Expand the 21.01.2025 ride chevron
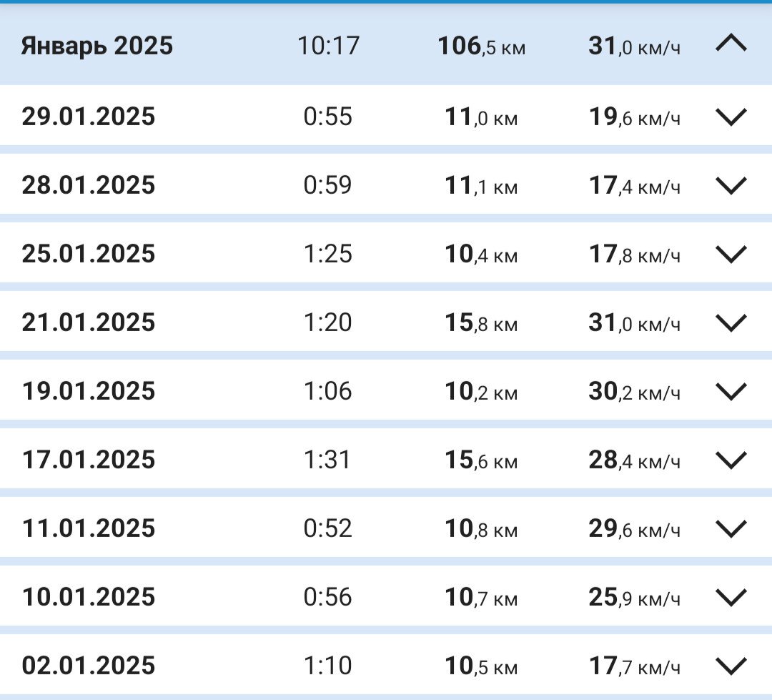 point(731,322)
